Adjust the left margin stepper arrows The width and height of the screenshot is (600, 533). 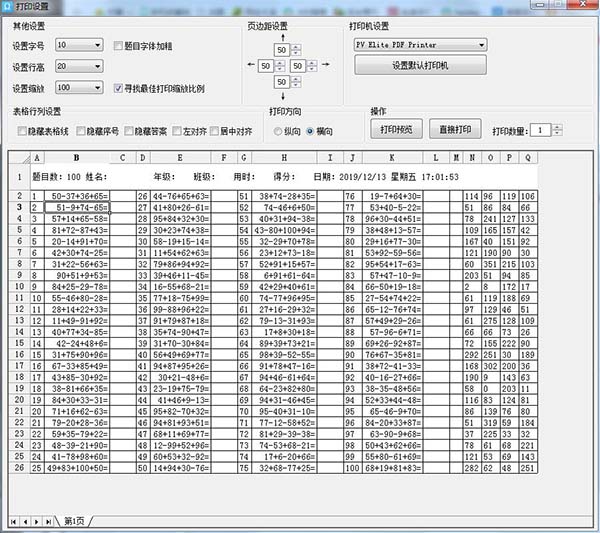click(280, 66)
